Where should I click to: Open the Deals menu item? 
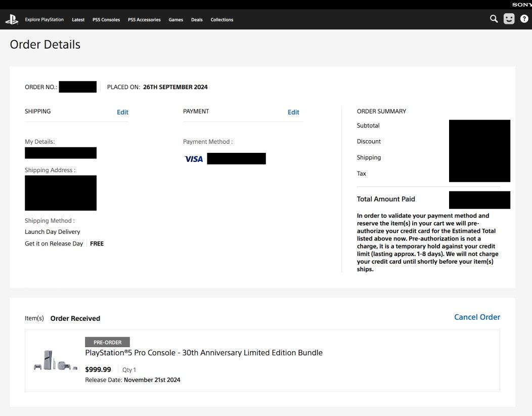click(197, 20)
